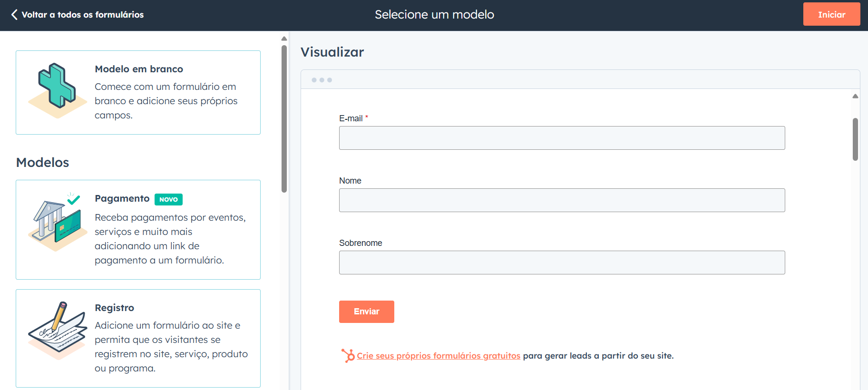Go back via Voltar a todos os formulários
This screenshot has width=868, height=390.
point(82,15)
